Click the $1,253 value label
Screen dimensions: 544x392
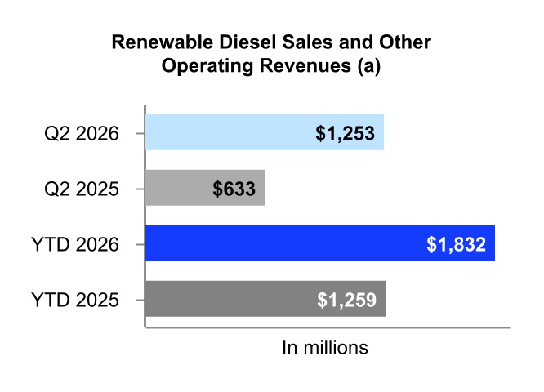(346, 134)
